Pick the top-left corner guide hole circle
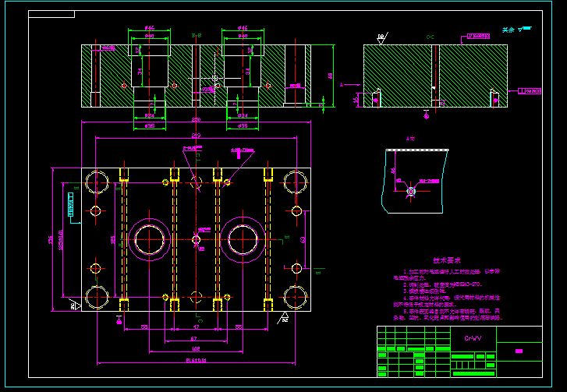 point(97,182)
